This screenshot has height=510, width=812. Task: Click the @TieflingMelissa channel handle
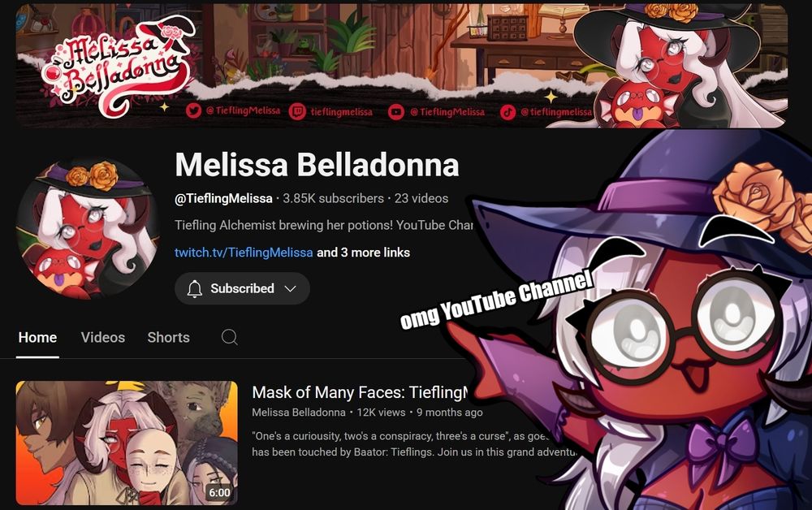[224, 198]
